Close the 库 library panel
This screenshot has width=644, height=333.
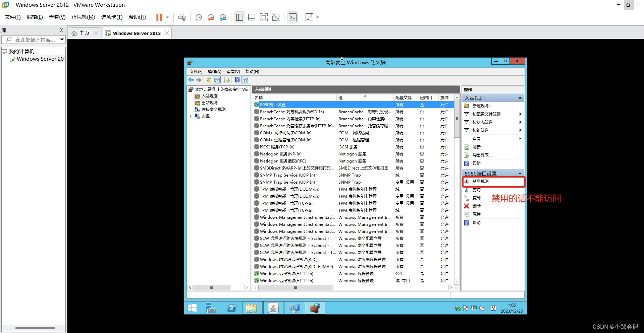(x=61, y=30)
